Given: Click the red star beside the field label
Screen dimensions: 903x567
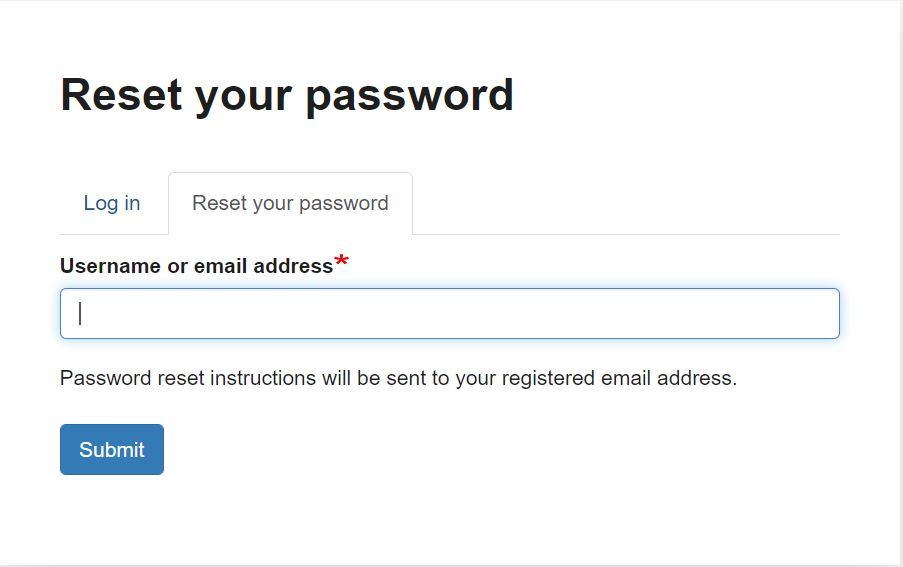Looking at the screenshot, I should point(342,263).
